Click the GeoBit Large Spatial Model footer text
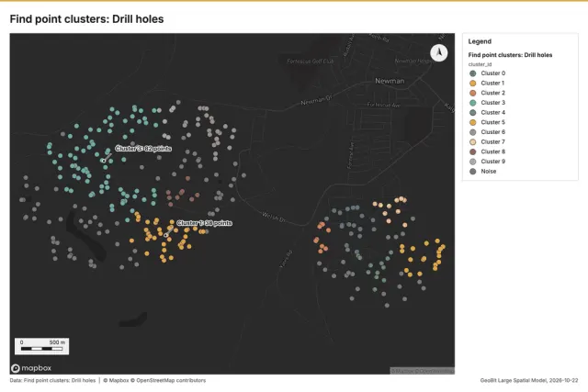The height and width of the screenshot is (392, 588). point(529,380)
